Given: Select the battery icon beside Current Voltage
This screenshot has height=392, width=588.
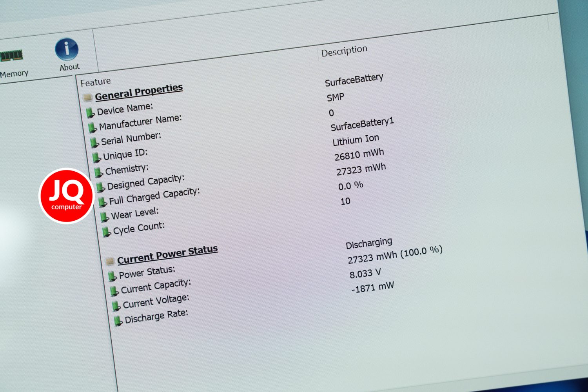Looking at the screenshot, I should pyautogui.click(x=116, y=306).
